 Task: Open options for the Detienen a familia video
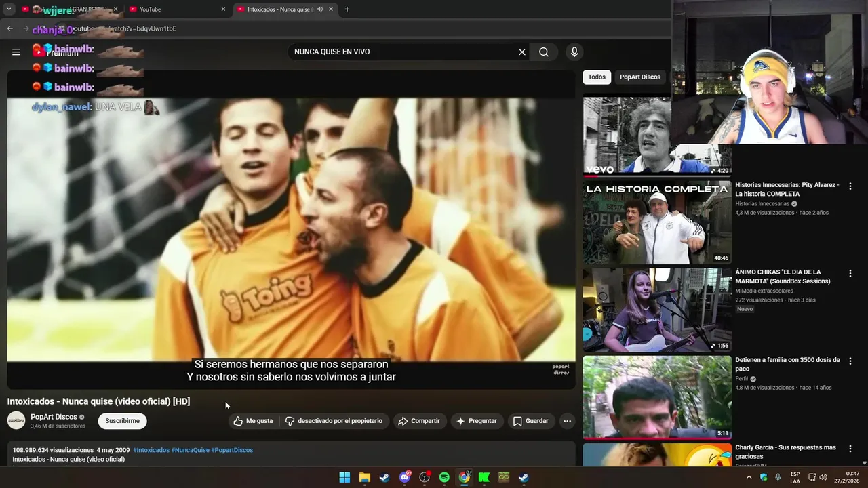[850, 361]
